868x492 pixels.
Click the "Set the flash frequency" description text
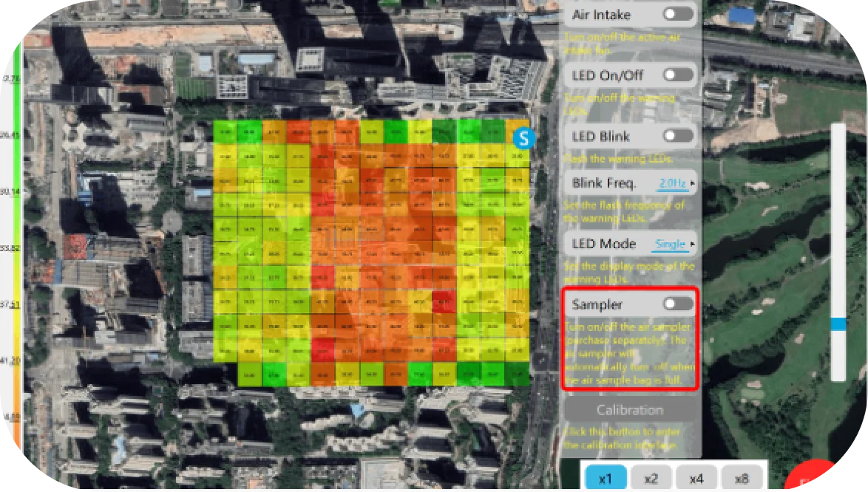point(625,212)
